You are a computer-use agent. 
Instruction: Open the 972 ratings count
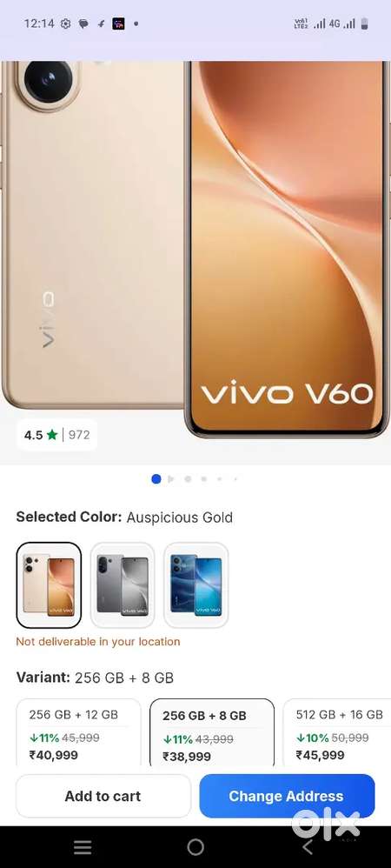tap(79, 435)
